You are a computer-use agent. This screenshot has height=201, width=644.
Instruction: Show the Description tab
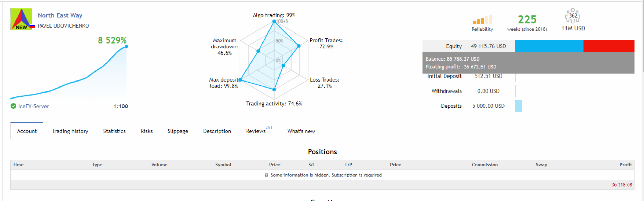coord(217,131)
